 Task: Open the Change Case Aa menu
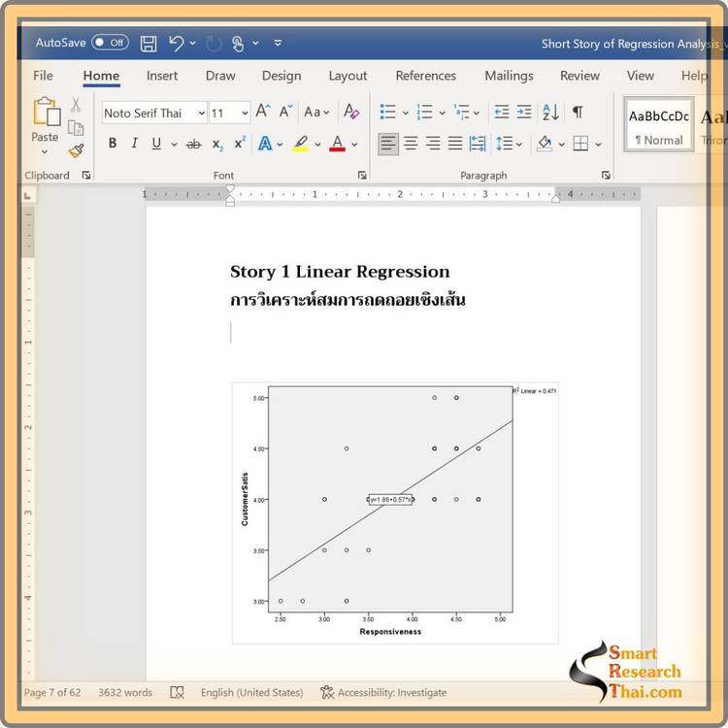316,112
